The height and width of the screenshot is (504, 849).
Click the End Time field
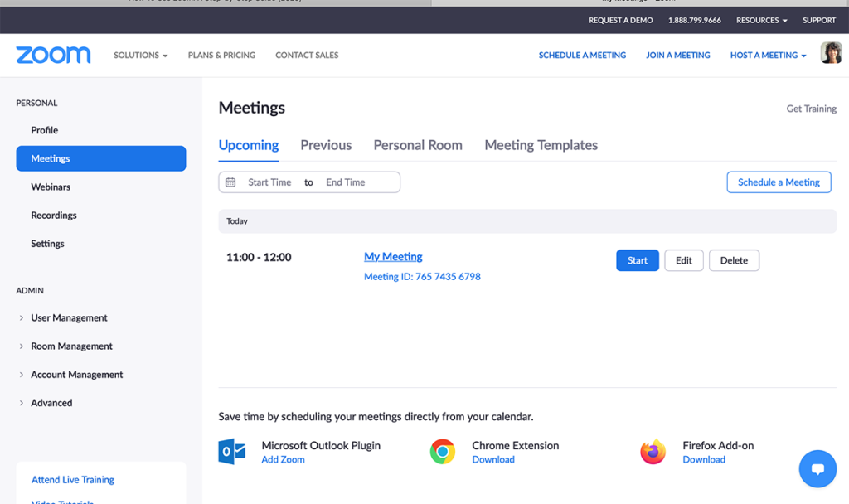pos(346,182)
